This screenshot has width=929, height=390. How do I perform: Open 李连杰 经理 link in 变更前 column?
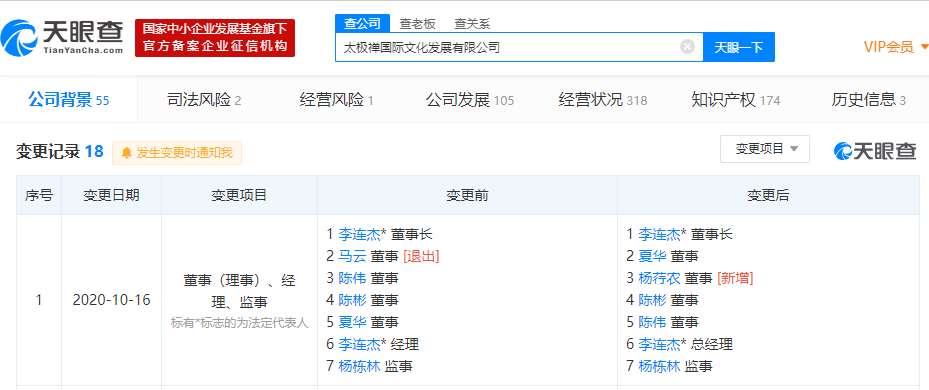point(359,344)
